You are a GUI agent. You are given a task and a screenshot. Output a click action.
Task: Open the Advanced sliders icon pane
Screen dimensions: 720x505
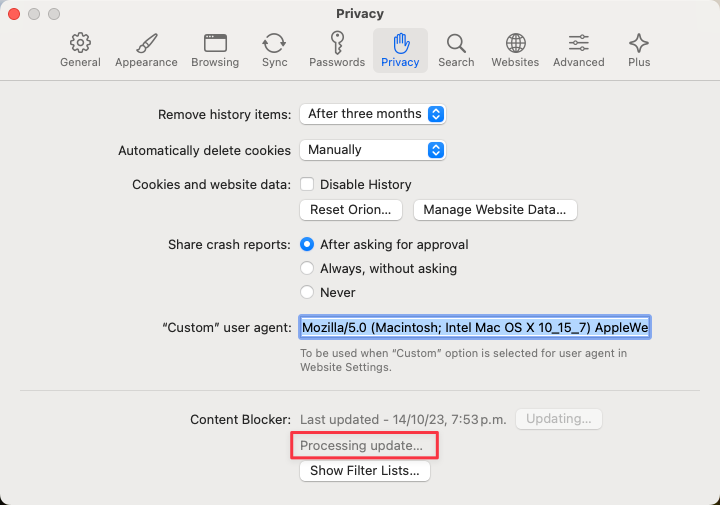(578, 49)
